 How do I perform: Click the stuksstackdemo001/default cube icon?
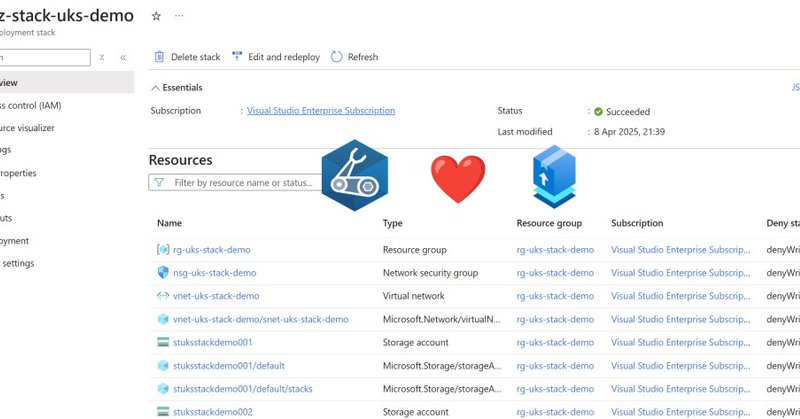point(163,365)
